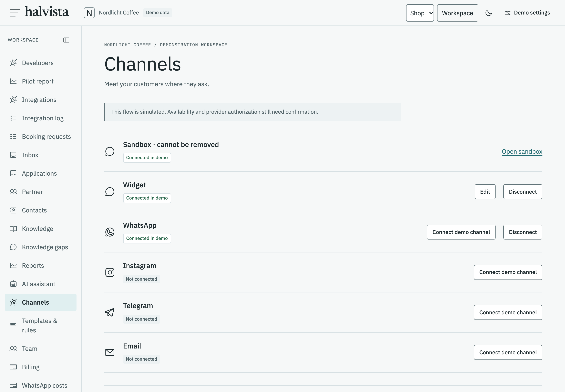565x392 pixels.
Task: Connect demo channel for WhatsApp
Action: 461,232
